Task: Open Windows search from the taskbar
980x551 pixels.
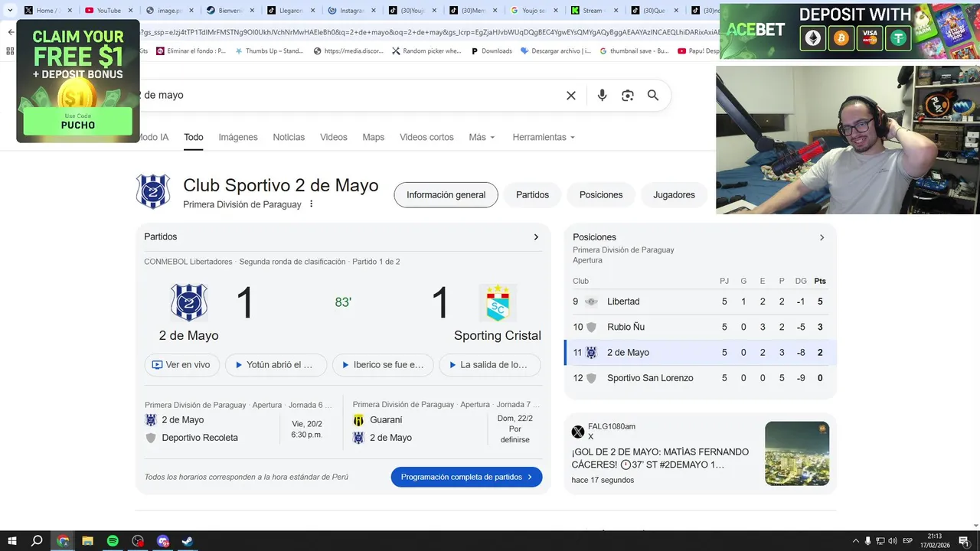Action: [x=37, y=541]
